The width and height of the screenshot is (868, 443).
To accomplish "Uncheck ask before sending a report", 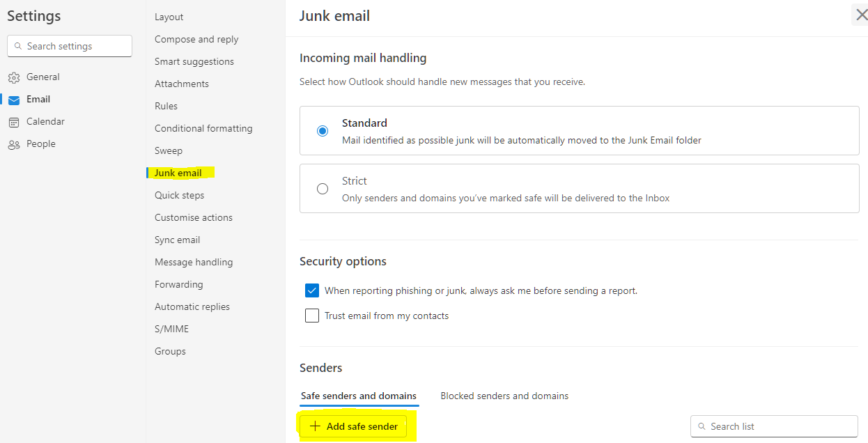I will click(x=312, y=290).
